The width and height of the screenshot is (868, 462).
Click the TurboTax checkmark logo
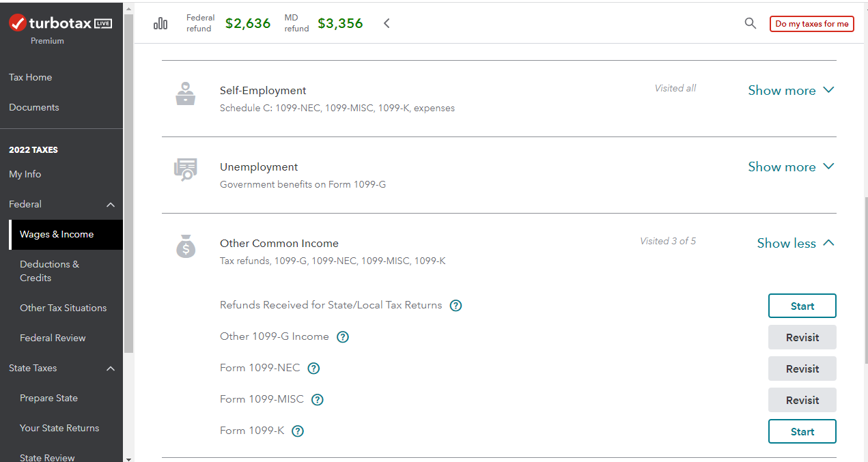[x=18, y=24]
